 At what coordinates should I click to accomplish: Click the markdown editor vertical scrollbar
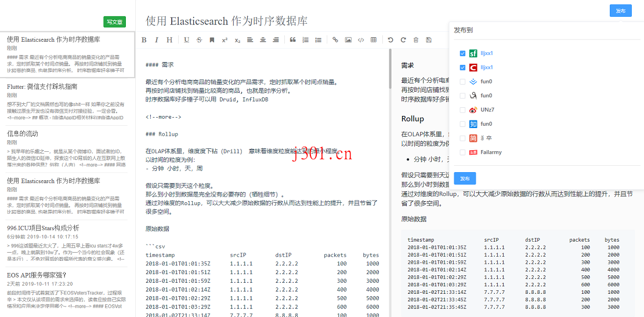tap(390, 68)
